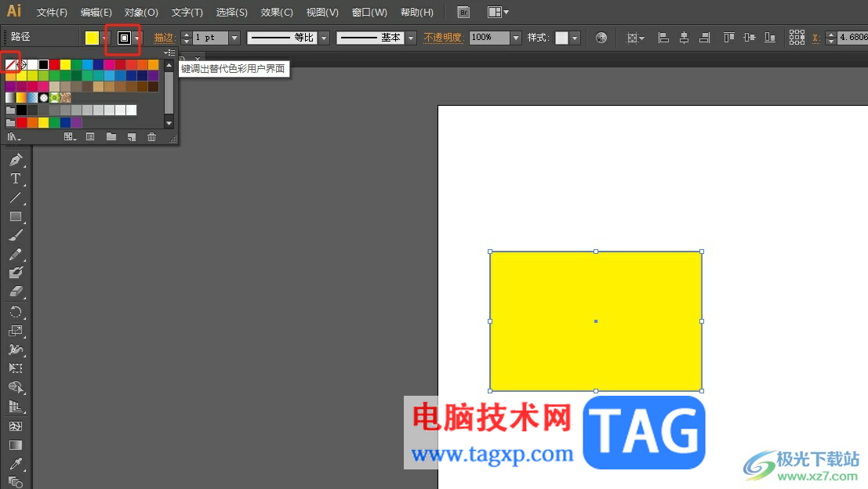
Task: Align selection to horizontal center
Action: [x=685, y=38]
